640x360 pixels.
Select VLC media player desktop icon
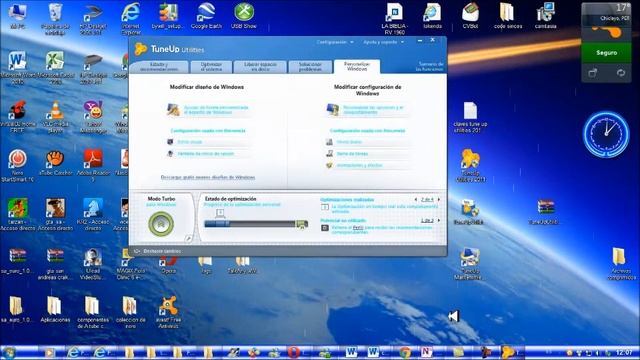pyautogui.click(x=55, y=117)
